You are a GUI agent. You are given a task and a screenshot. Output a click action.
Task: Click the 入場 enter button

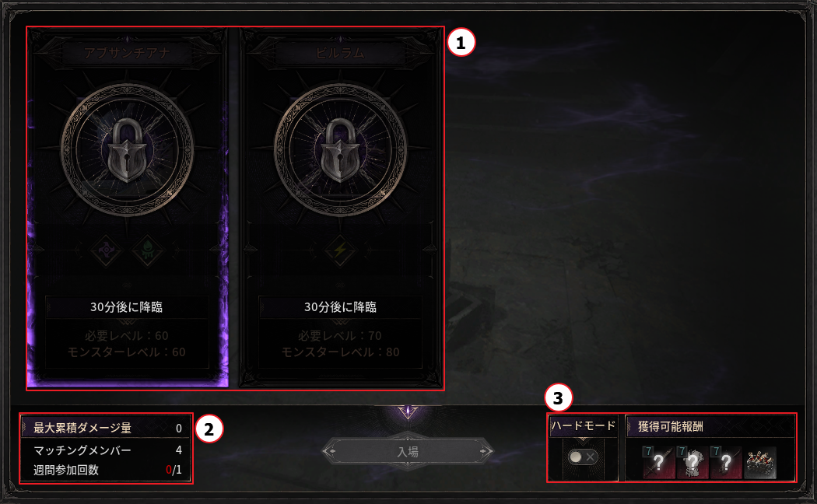coord(408,451)
